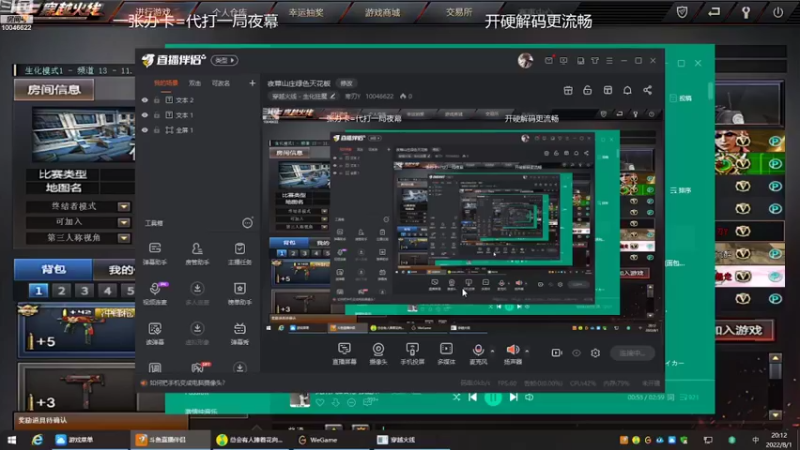
Task: Toggle visibility of 文本 2 source
Action: (145, 100)
